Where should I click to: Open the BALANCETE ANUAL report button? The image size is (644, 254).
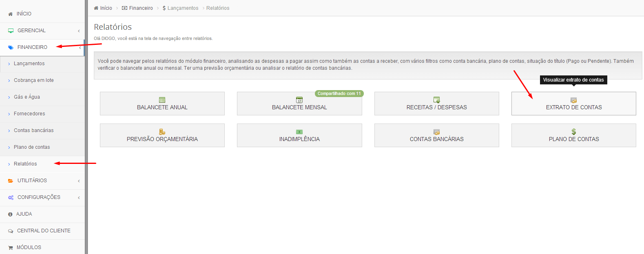click(x=162, y=104)
